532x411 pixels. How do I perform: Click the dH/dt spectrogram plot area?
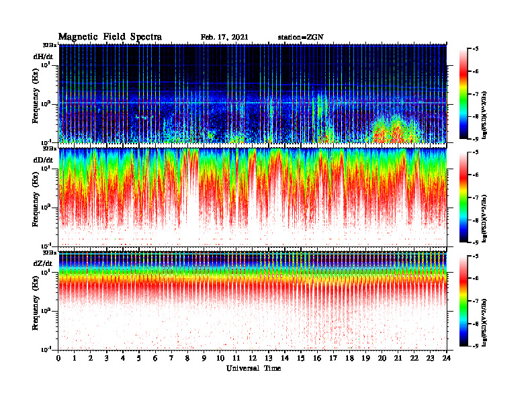coord(253,93)
